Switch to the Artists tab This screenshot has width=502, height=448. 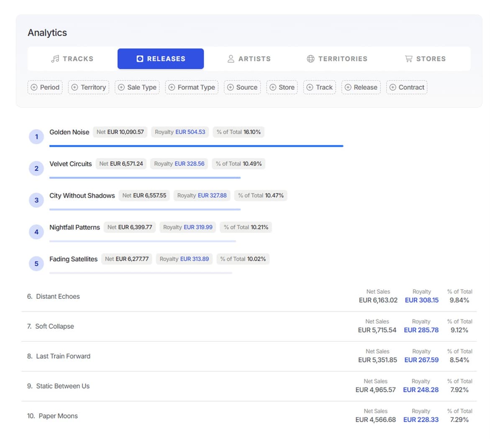249,59
